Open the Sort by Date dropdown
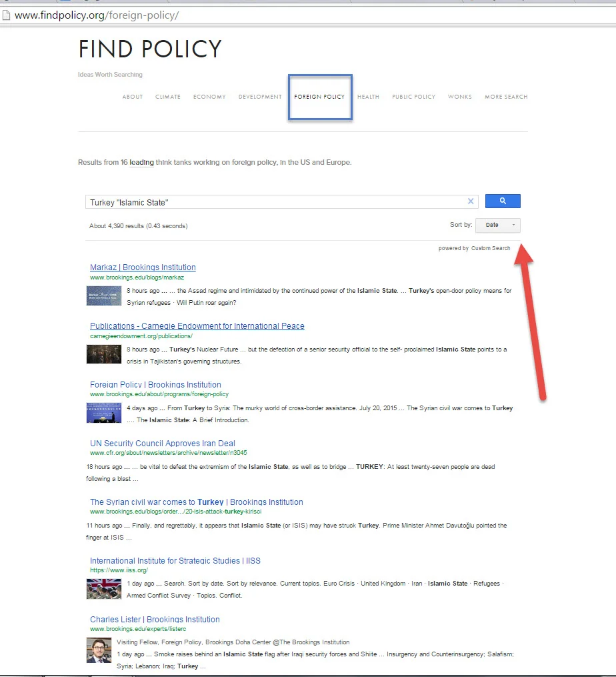This screenshot has height=677, width=616. coord(498,225)
